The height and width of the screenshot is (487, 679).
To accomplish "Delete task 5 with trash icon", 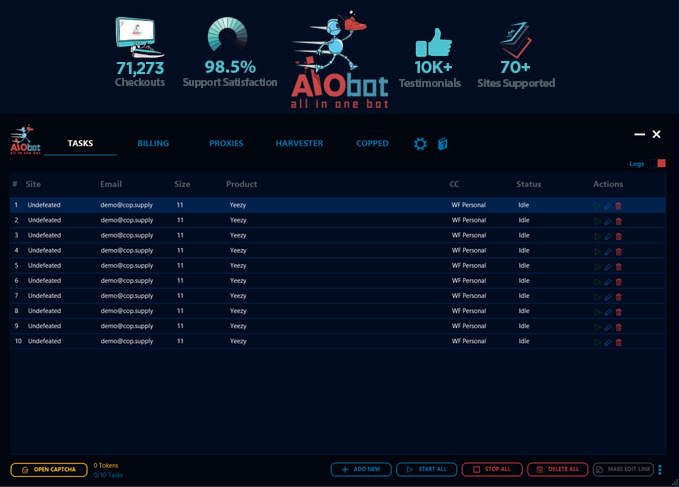I will [x=618, y=266].
